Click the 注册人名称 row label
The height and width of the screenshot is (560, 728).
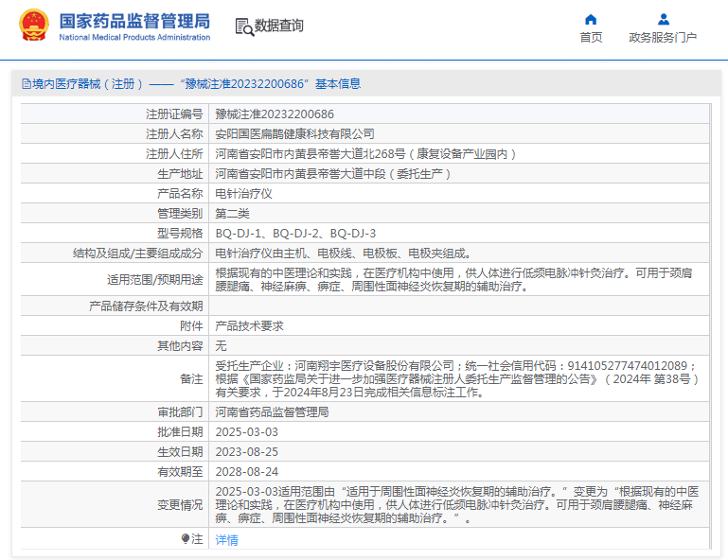point(174,134)
